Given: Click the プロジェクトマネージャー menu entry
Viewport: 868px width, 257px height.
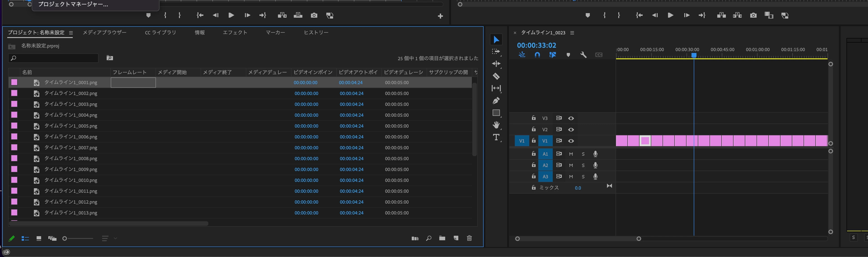Looking at the screenshot, I should pyautogui.click(x=73, y=4).
